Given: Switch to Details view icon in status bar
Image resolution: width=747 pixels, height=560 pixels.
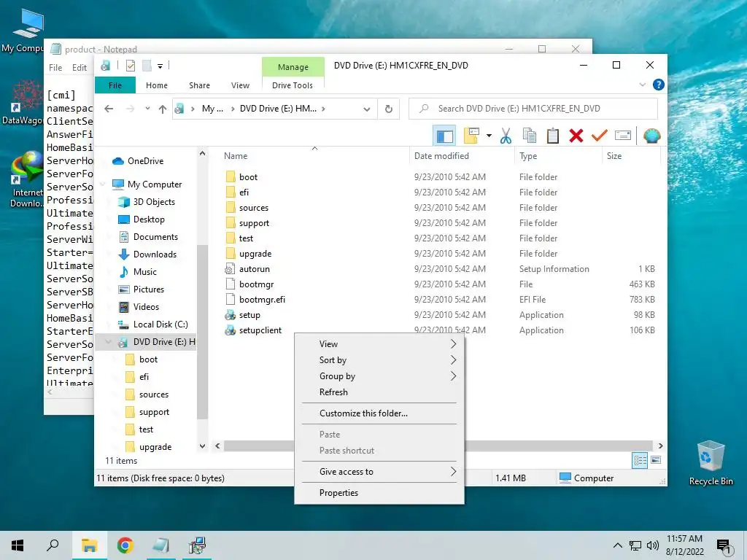Looking at the screenshot, I should pos(640,460).
